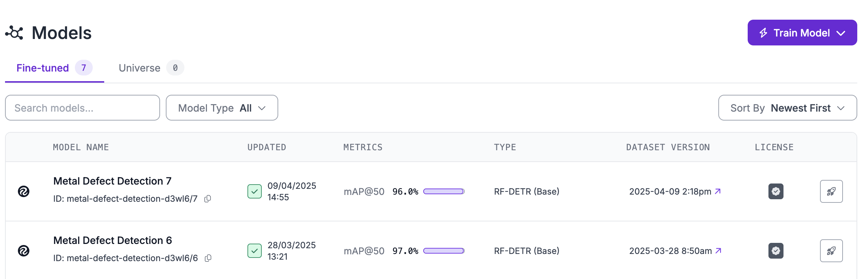This screenshot has width=868, height=279.
Task: Click green status checkmark dated 28/03/2025
Action: click(x=254, y=251)
